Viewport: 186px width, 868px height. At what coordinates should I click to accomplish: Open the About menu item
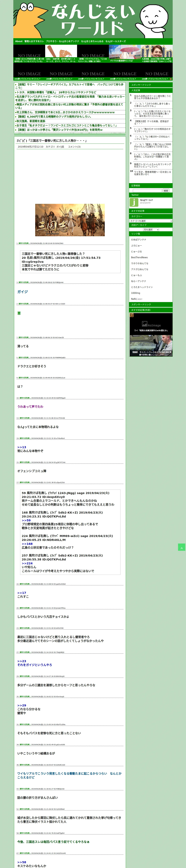pos(19,41)
